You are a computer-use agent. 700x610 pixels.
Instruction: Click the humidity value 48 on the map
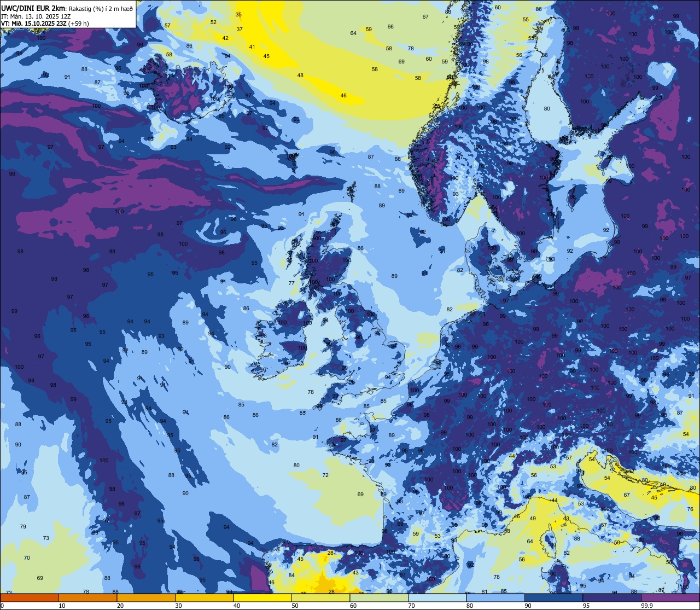pyautogui.click(x=300, y=75)
